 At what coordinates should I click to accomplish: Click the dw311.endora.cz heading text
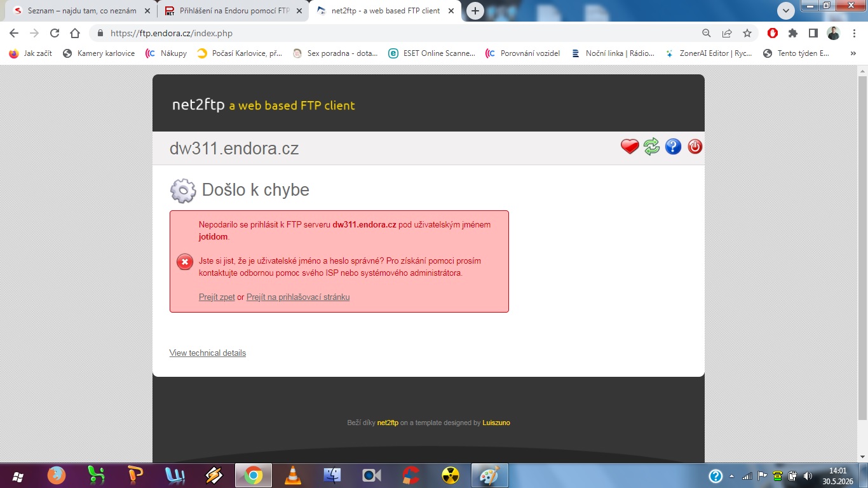coord(234,149)
